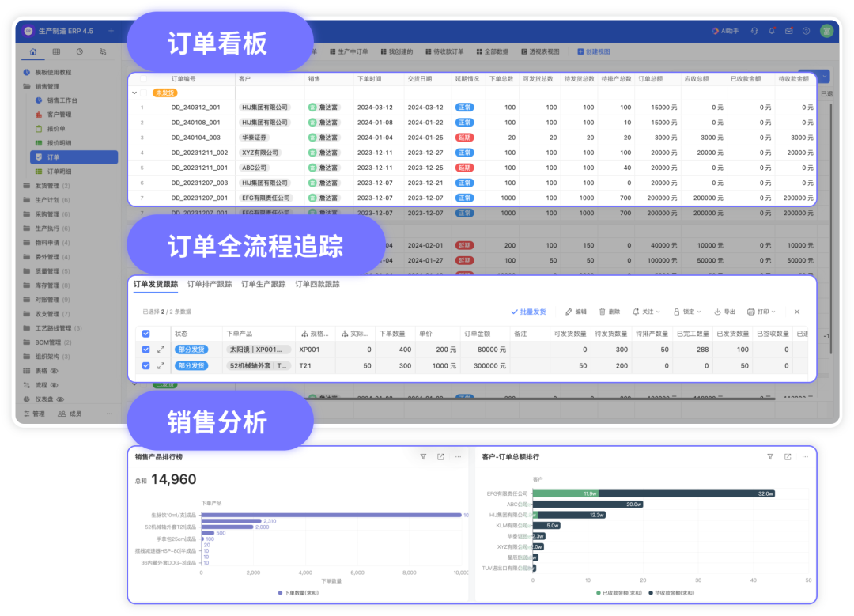The width and height of the screenshot is (854, 616).
Task: Click the home icon in sidebar tabs
Action: 33,51
